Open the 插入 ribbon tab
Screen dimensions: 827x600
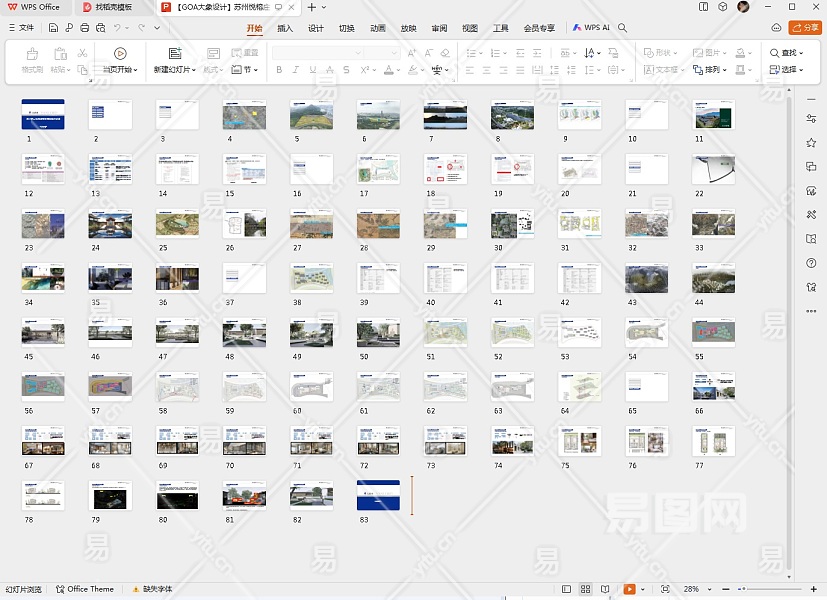click(285, 28)
